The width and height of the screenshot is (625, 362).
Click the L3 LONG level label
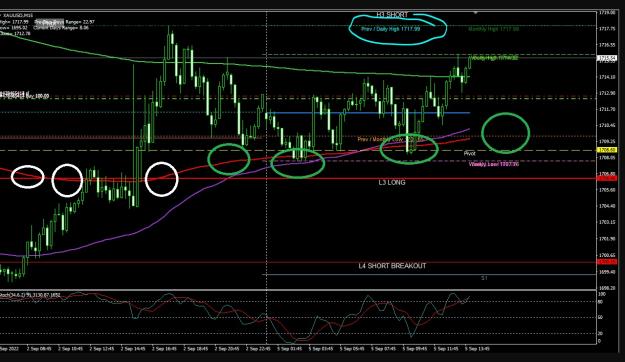point(392,183)
